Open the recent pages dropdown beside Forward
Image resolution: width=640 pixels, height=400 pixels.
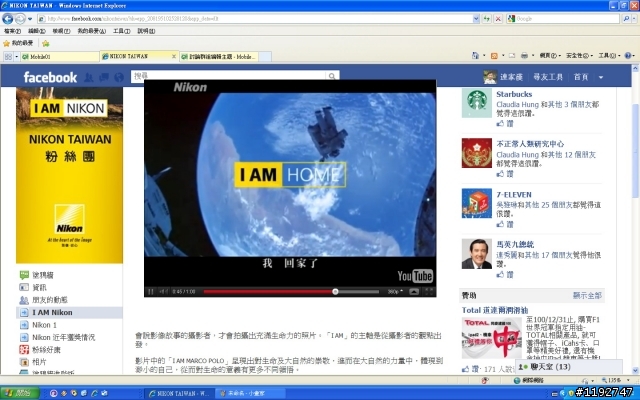tap(30, 19)
